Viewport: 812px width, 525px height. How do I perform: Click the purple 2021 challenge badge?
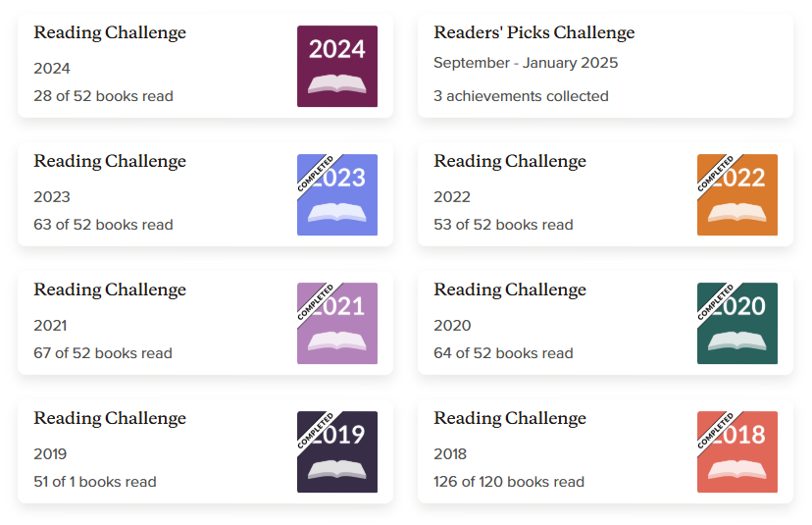point(337,324)
